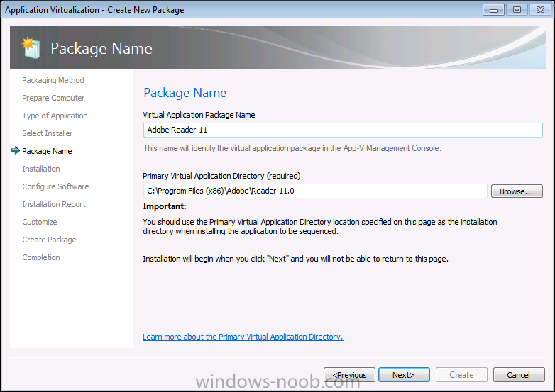The height and width of the screenshot is (392, 555).
Task: Select the Configure Software step
Action: (x=55, y=186)
